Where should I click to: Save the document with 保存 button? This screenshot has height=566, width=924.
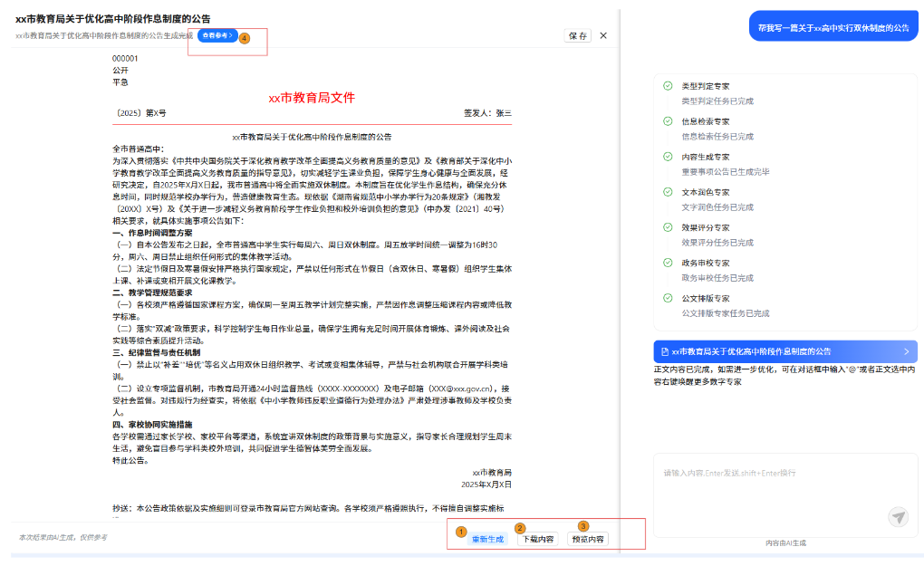coord(577,36)
